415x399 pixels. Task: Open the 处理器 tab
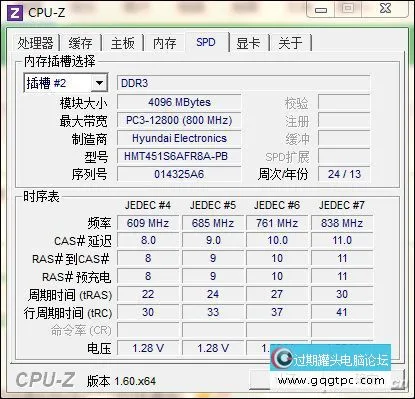coord(36,43)
